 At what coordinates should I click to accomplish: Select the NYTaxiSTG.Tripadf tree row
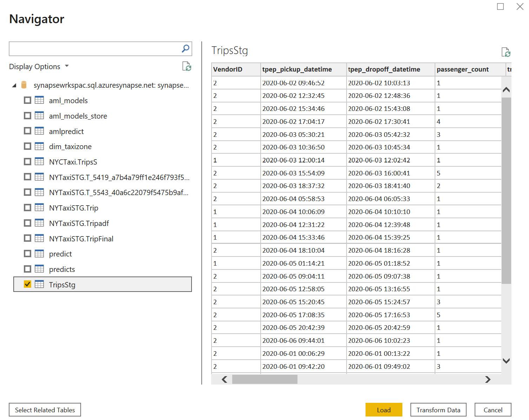(x=102, y=223)
